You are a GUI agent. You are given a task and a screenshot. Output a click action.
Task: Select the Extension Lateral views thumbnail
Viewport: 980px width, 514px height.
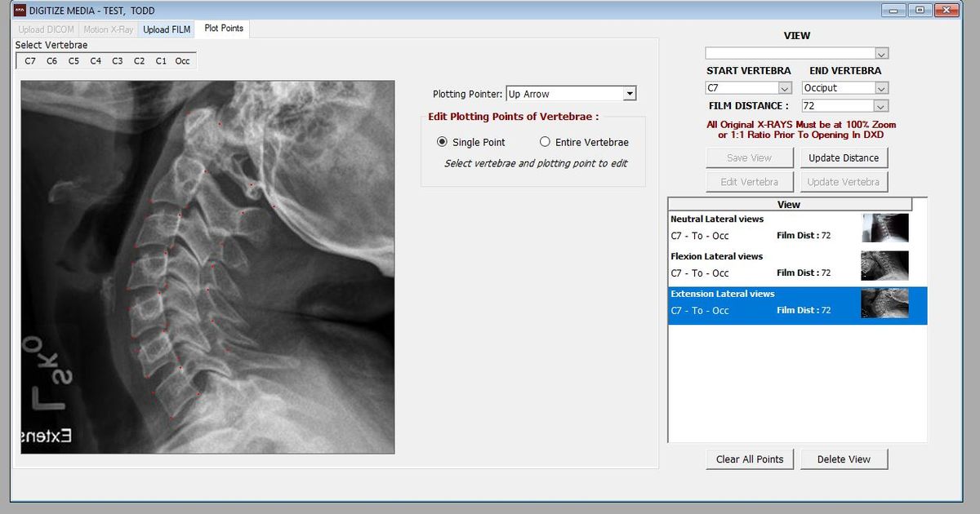pyautogui.click(x=885, y=303)
